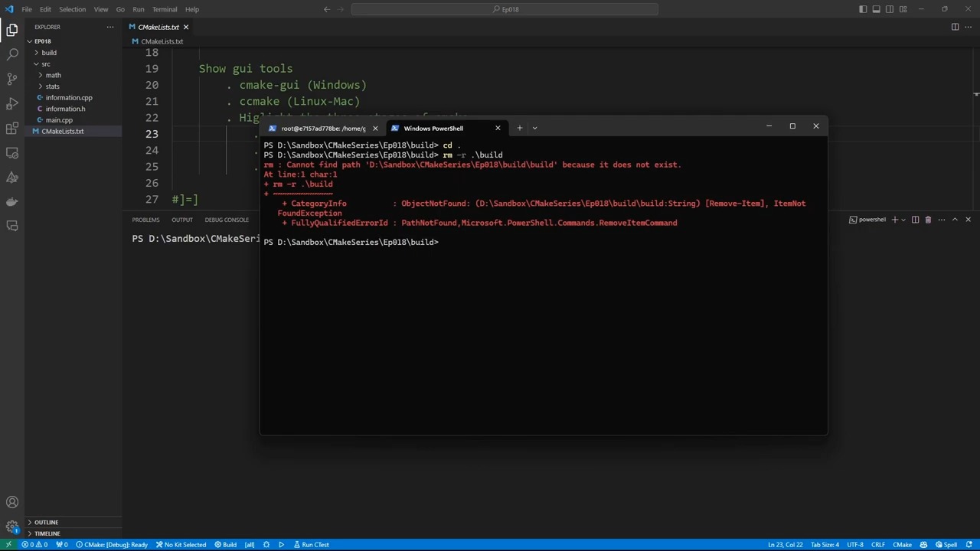The image size is (980, 551).
Task: Expand the build folder
Action: coord(49,53)
